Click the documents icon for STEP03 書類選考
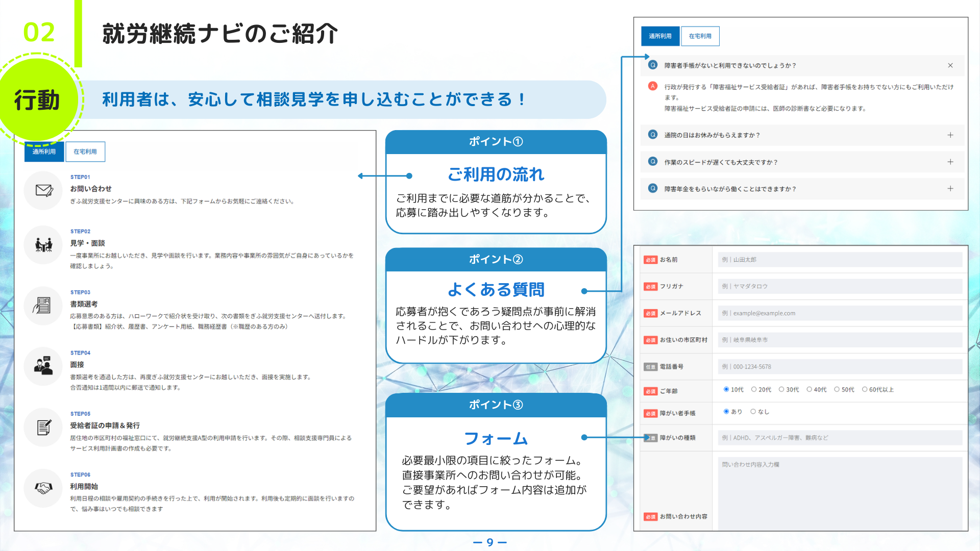This screenshot has width=980, height=551. point(43,305)
